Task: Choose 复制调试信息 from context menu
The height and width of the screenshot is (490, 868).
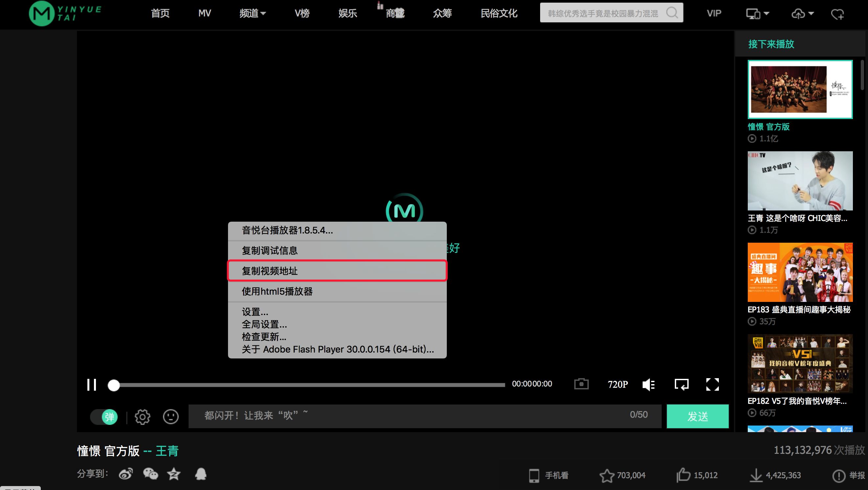Action: pos(337,251)
